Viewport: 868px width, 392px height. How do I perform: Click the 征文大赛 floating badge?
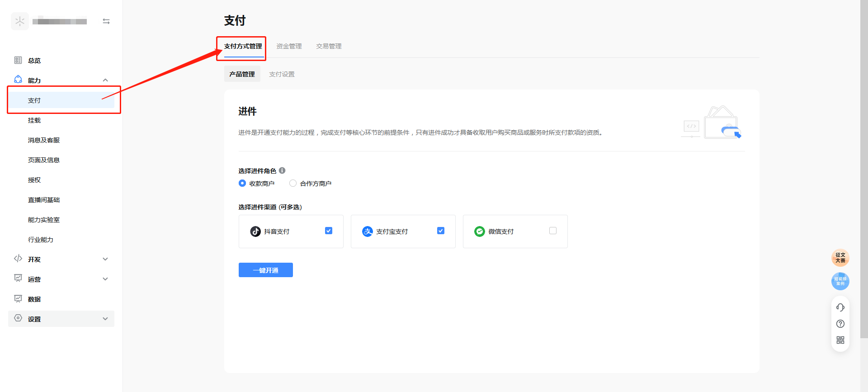(840, 258)
